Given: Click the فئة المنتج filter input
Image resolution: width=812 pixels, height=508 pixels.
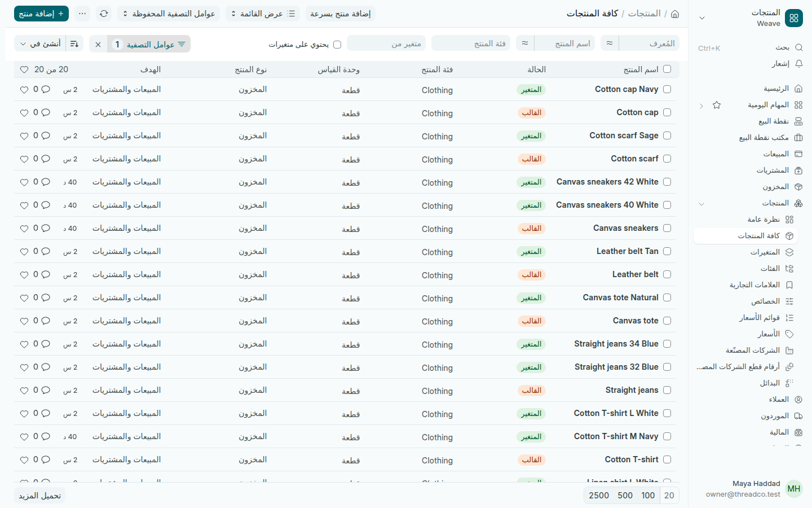Looking at the screenshot, I should pyautogui.click(x=471, y=43).
